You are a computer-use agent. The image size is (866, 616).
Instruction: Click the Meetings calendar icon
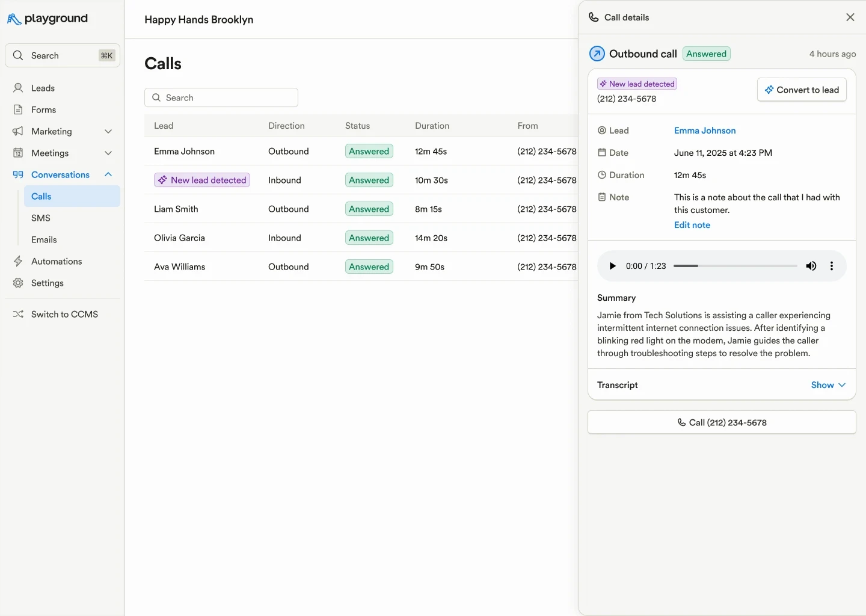(x=18, y=153)
